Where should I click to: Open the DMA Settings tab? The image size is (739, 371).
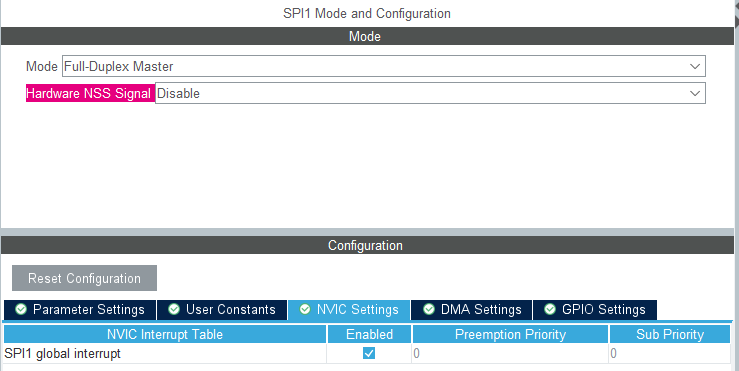(x=472, y=310)
